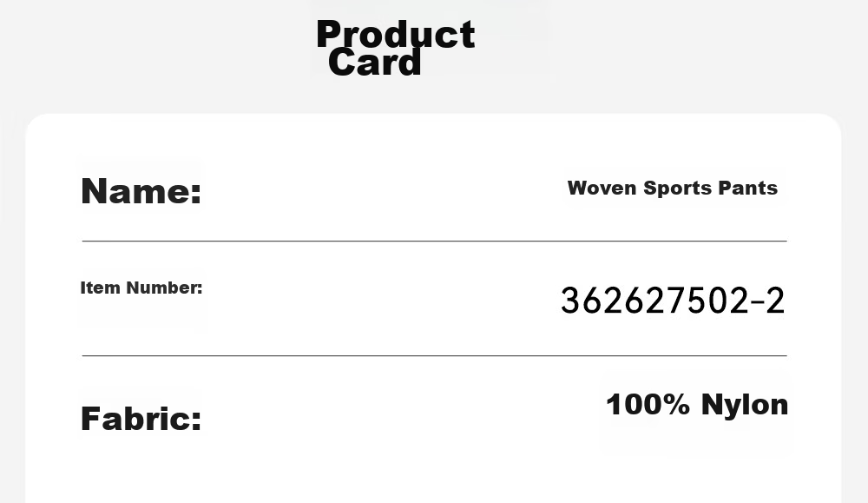
Task: Select the Name: label
Action: 141,191
